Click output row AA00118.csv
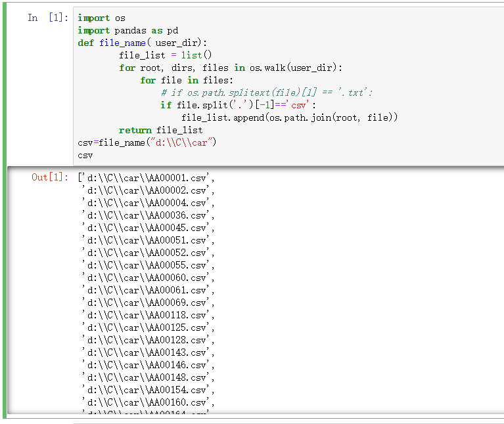504x424 pixels. pos(149,315)
